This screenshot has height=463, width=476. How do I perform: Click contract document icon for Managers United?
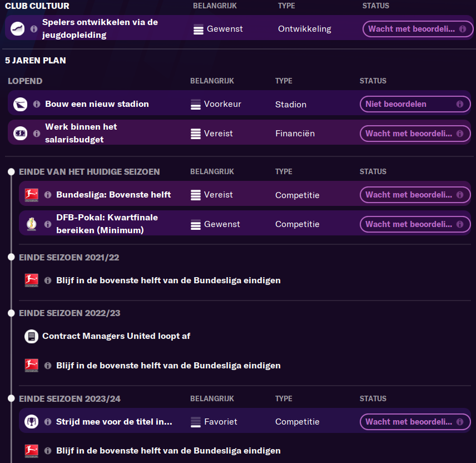click(31, 336)
